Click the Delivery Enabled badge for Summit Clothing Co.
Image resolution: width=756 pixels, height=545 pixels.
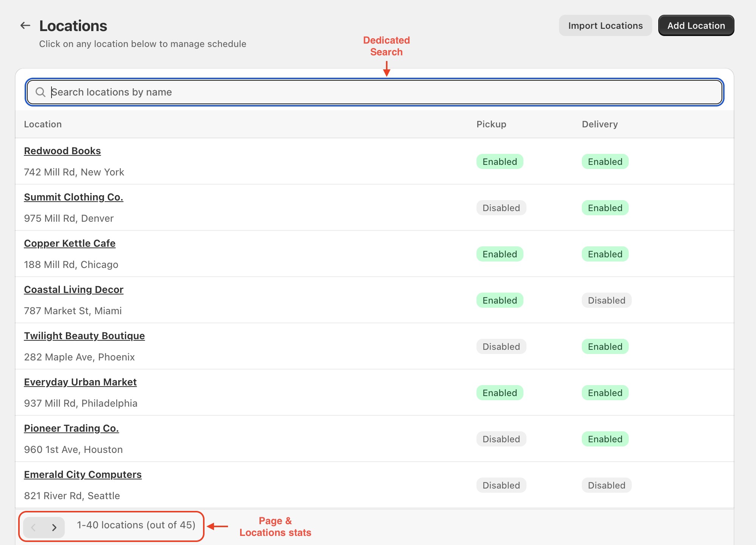pos(605,208)
